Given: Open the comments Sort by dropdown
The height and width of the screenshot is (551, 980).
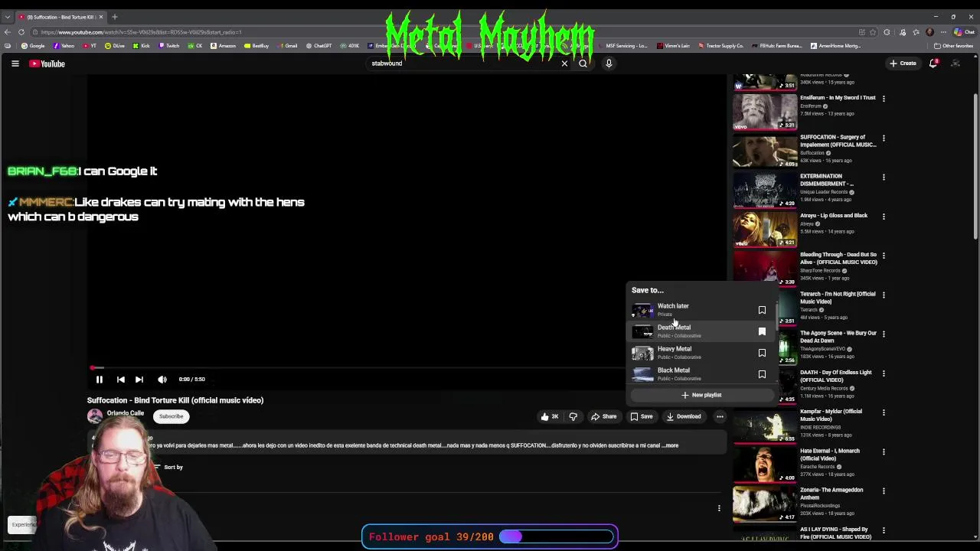Looking at the screenshot, I should tap(167, 467).
